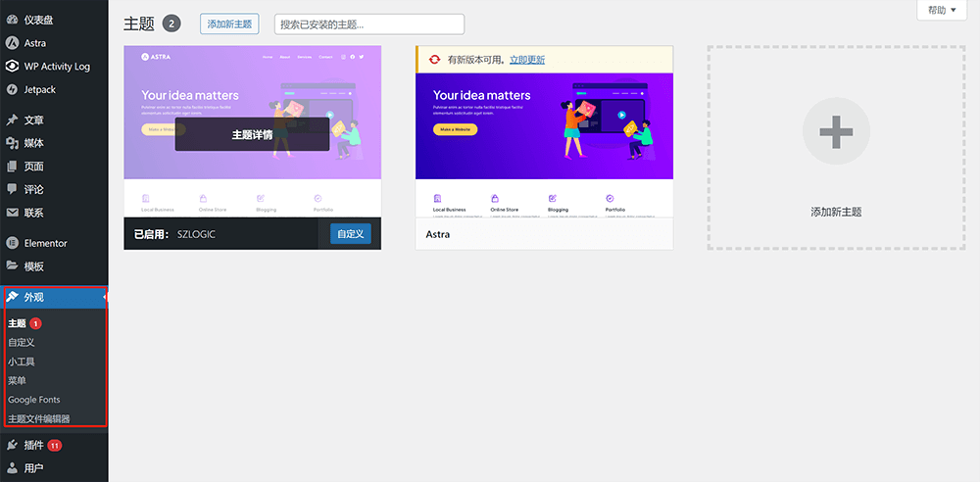Click the Jetpack lightning icon

[11, 89]
